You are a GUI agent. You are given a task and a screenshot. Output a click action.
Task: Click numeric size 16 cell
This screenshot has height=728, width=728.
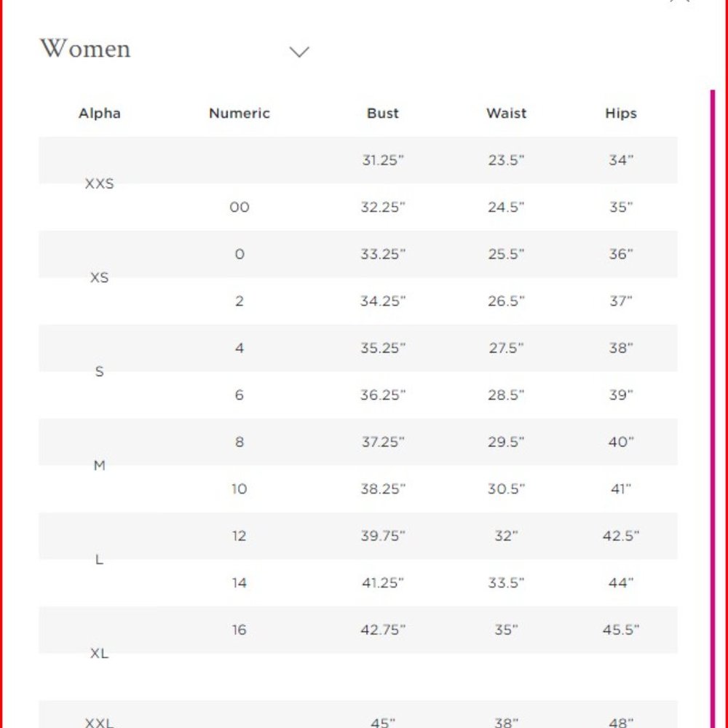(239, 630)
